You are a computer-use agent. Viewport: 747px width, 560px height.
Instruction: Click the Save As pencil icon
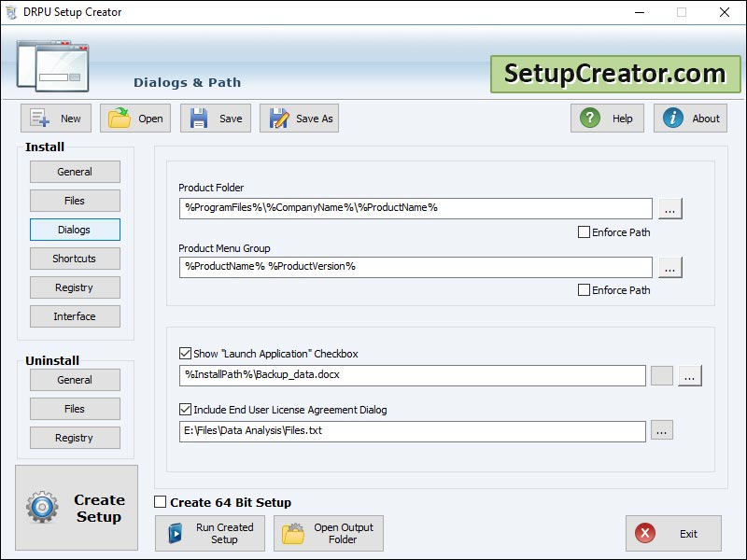tap(277, 118)
